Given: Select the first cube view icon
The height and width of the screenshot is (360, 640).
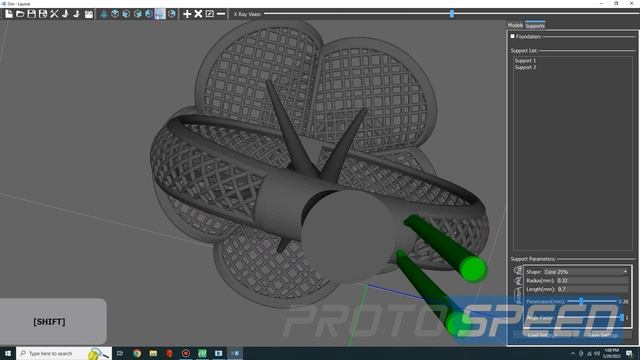Looking at the screenshot, I should [x=115, y=14].
